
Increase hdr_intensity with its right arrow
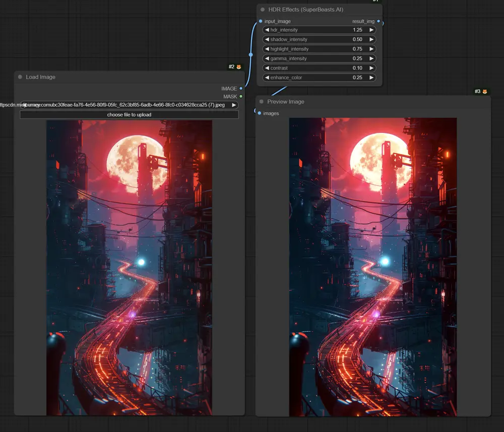point(371,30)
